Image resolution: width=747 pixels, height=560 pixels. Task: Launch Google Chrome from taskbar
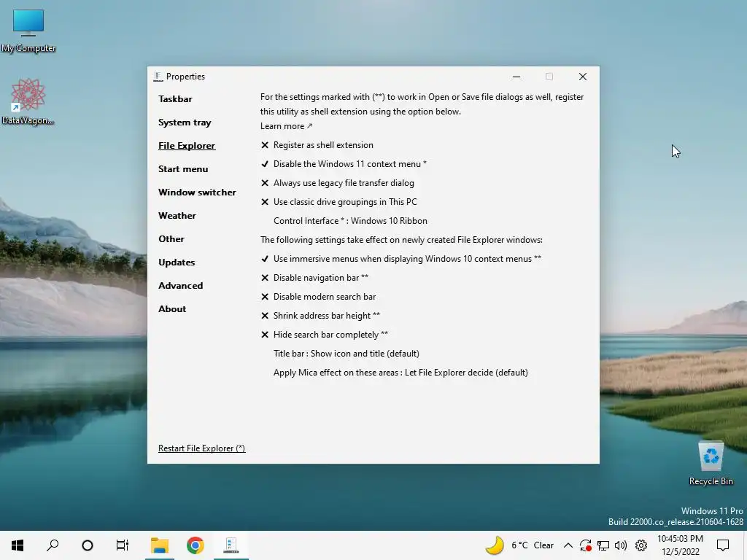tap(195, 545)
